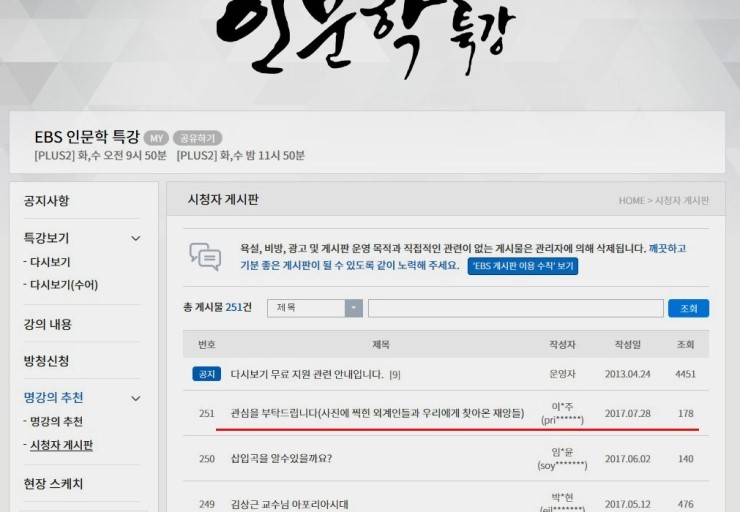The height and width of the screenshot is (512, 740).
Task: Click the blue 공지 badge in first row
Action: click(x=206, y=374)
